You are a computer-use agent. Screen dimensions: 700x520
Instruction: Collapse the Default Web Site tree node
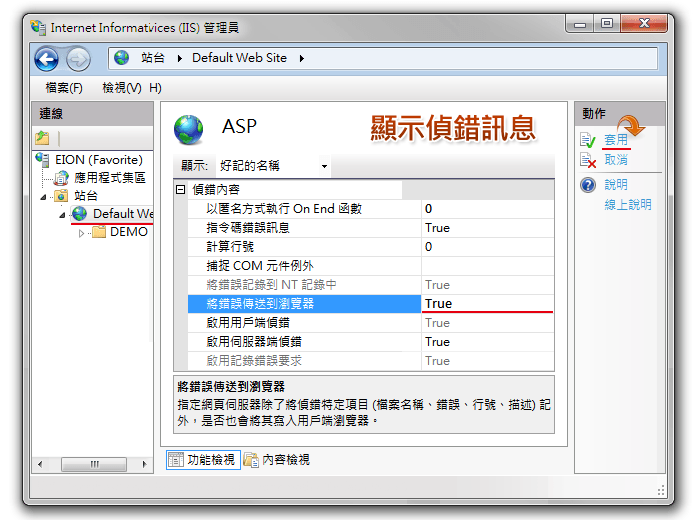click(62, 215)
